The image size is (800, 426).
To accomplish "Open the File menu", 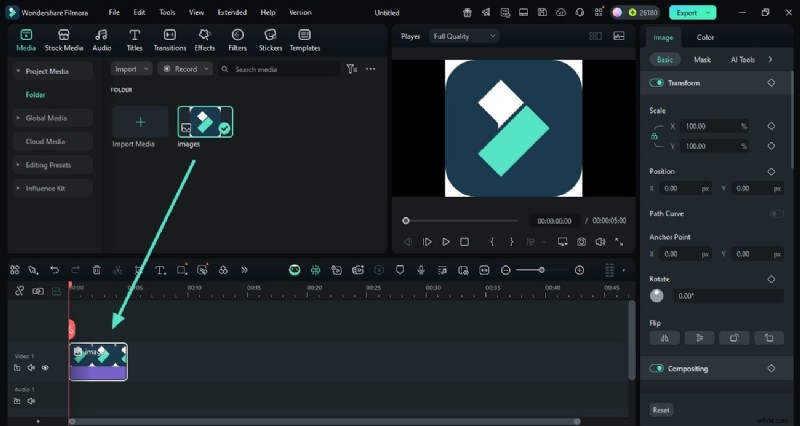I will 114,12.
